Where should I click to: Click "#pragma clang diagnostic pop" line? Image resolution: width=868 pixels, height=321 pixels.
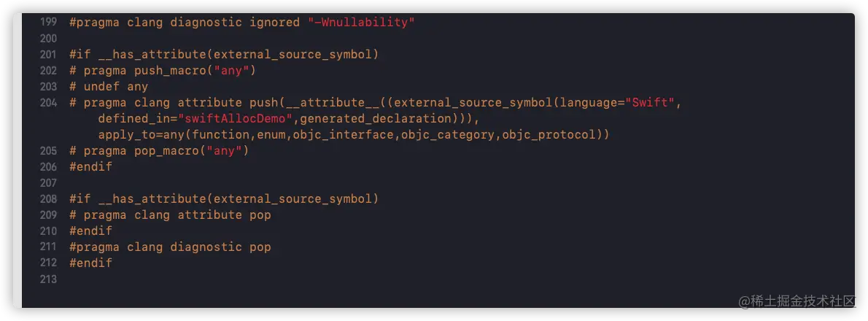click(170, 247)
